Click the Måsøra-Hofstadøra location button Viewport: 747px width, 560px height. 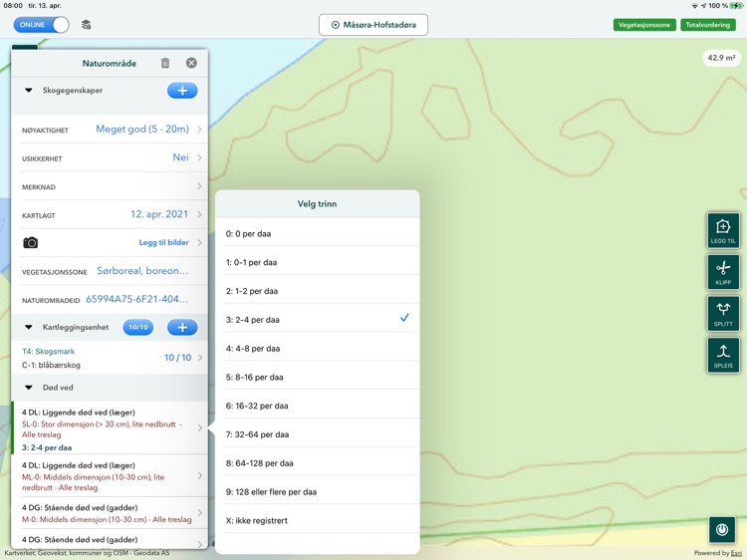(373, 25)
